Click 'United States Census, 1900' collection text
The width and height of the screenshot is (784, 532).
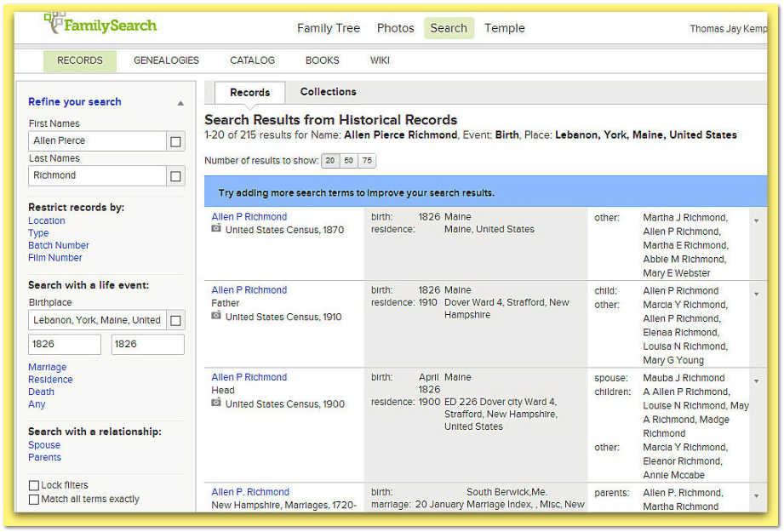coord(285,404)
